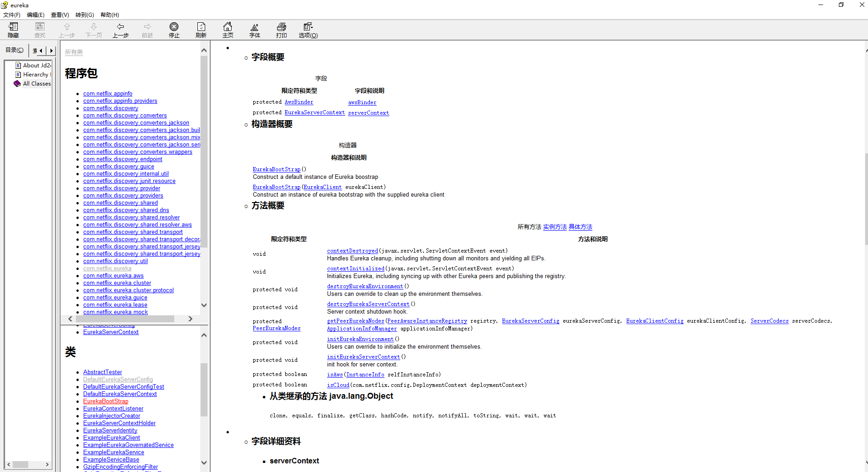This screenshot has height=472, width=868.
Task: Click the isCloud method link
Action: pyautogui.click(x=338, y=385)
